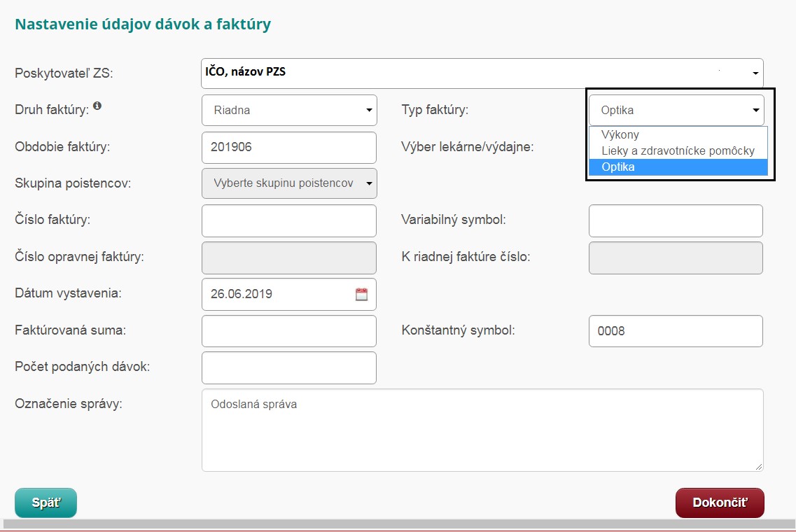Open the Skupina poistencov dropdown

click(x=289, y=183)
